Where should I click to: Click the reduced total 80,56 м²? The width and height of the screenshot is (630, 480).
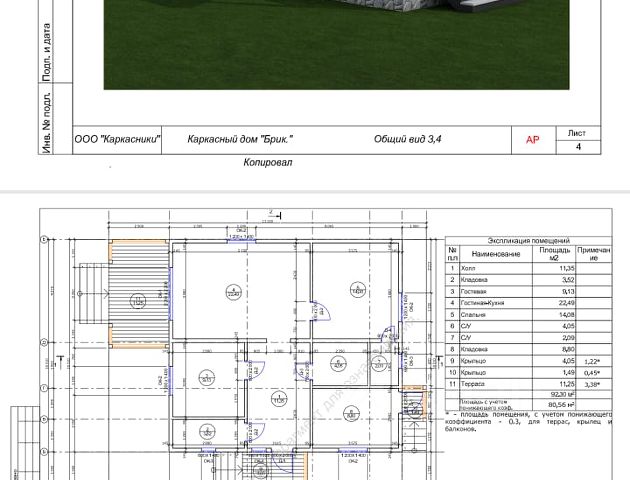coord(561,405)
